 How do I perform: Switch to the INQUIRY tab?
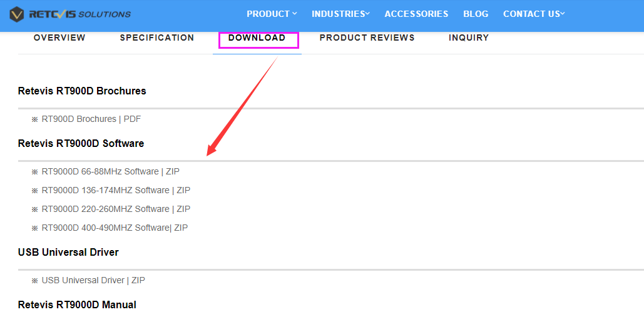[469, 38]
